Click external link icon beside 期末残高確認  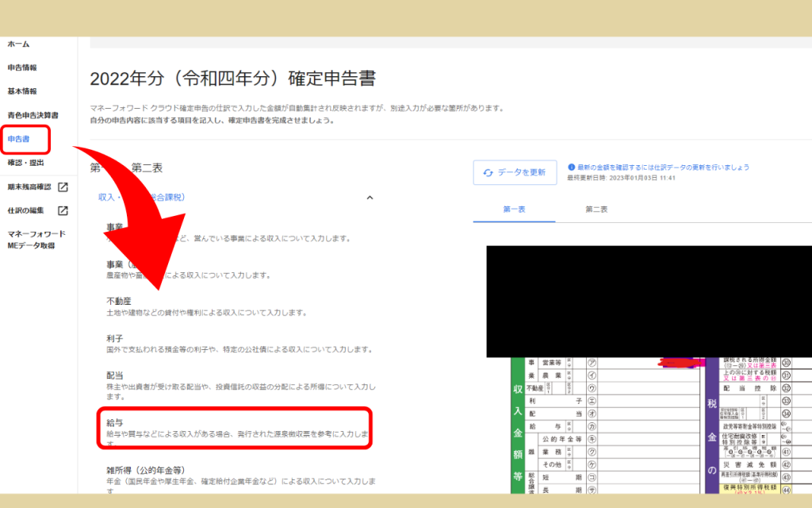click(63, 187)
